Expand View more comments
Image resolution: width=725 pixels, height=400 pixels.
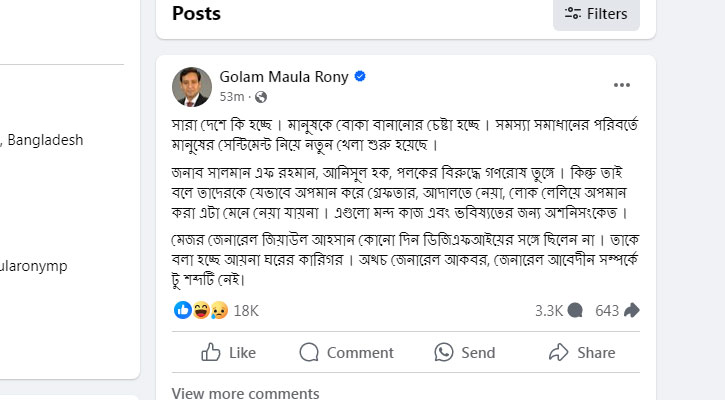pos(245,393)
